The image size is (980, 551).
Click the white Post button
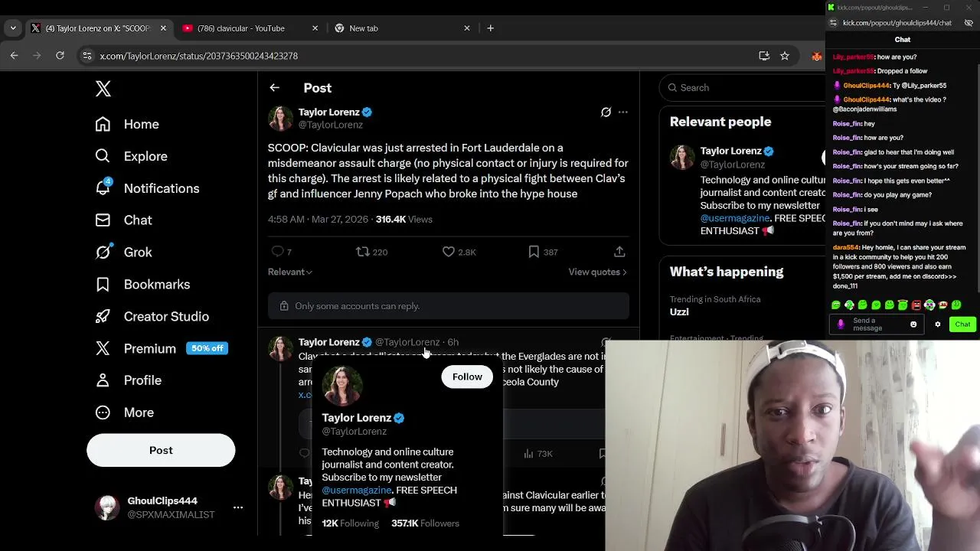[x=161, y=450]
